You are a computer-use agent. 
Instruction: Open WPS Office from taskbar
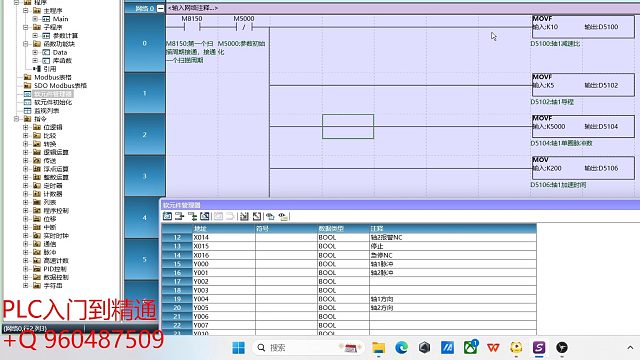pos(493,348)
